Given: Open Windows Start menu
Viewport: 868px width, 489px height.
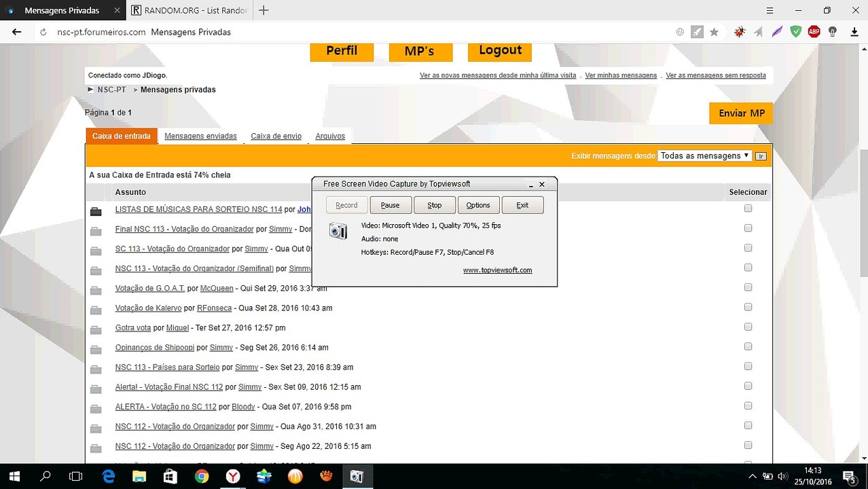Looking at the screenshot, I should [14, 476].
